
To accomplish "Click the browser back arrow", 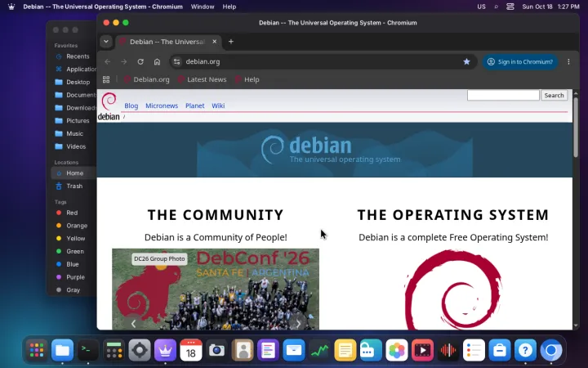I will [x=108, y=61].
